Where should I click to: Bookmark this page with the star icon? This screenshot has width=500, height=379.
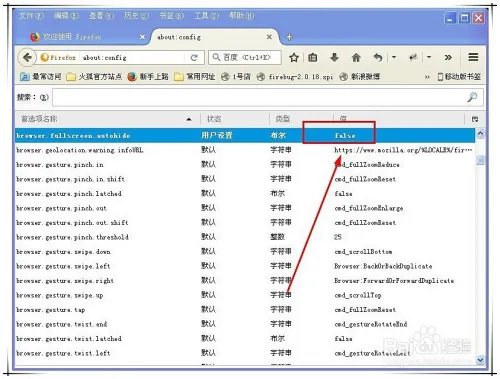294,58
